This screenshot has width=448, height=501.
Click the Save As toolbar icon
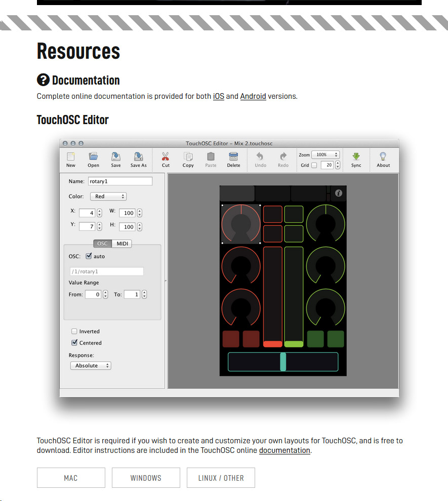click(138, 157)
